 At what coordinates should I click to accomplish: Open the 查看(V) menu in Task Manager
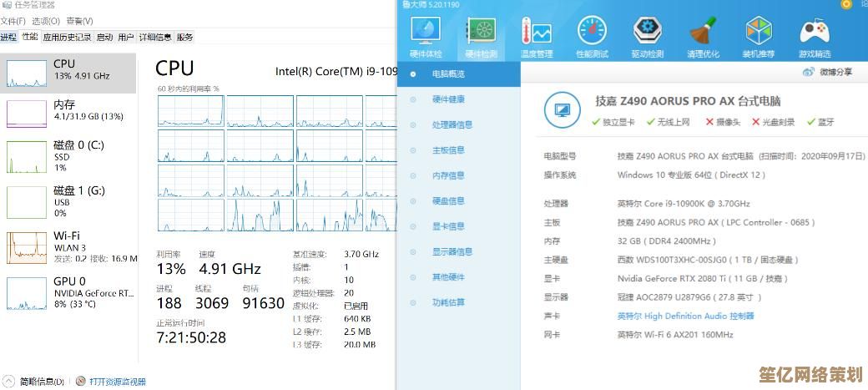coord(80,21)
